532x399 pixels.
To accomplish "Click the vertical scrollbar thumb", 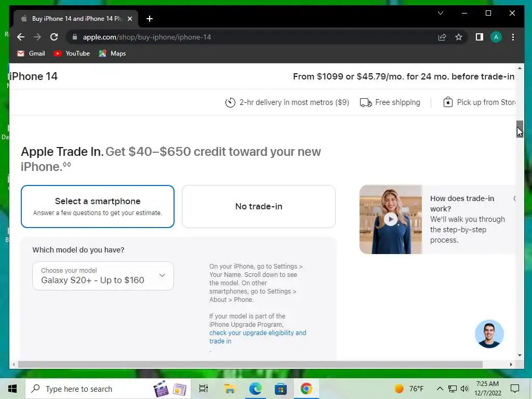I will point(520,129).
